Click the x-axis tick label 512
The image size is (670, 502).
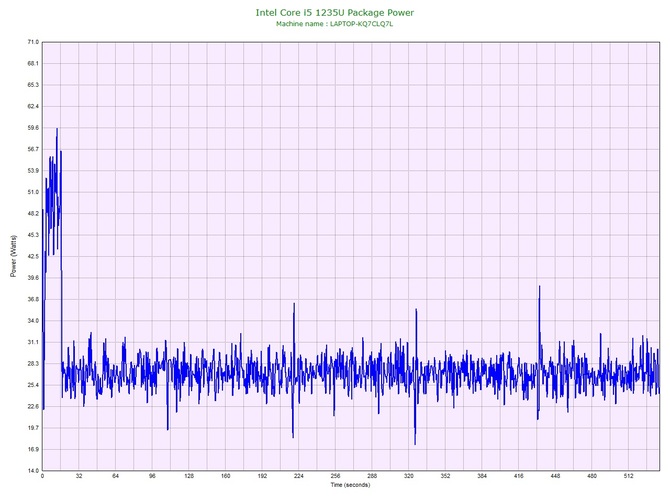coord(629,476)
